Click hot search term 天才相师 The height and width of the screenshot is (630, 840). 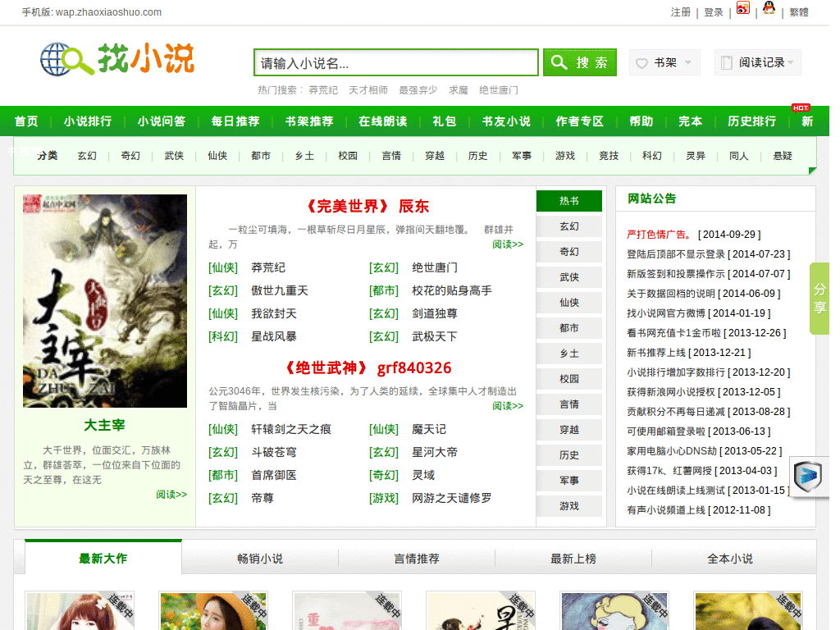click(368, 90)
